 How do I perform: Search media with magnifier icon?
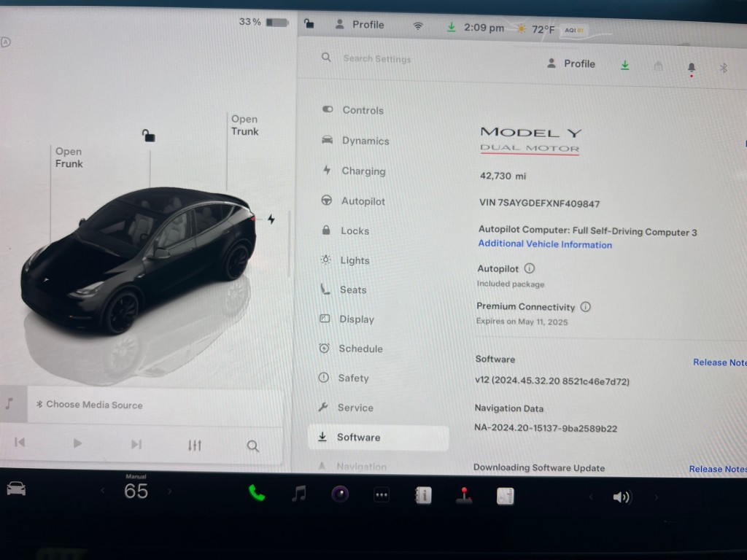click(x=253, y=446)
